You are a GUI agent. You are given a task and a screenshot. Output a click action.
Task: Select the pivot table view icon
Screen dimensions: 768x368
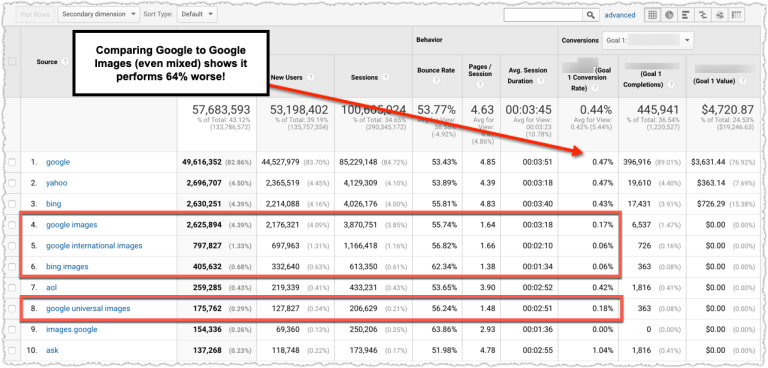click(x=736, y=15)
